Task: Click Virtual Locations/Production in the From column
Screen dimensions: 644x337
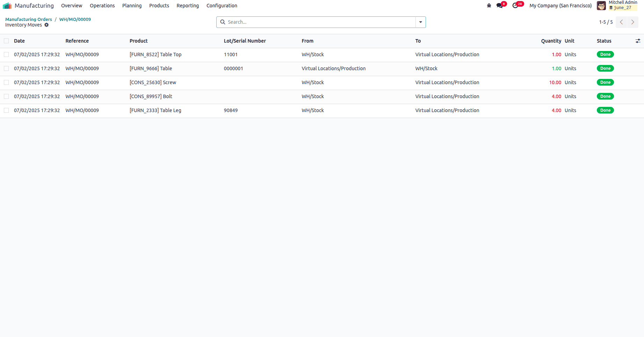Action: coord(334,68)
